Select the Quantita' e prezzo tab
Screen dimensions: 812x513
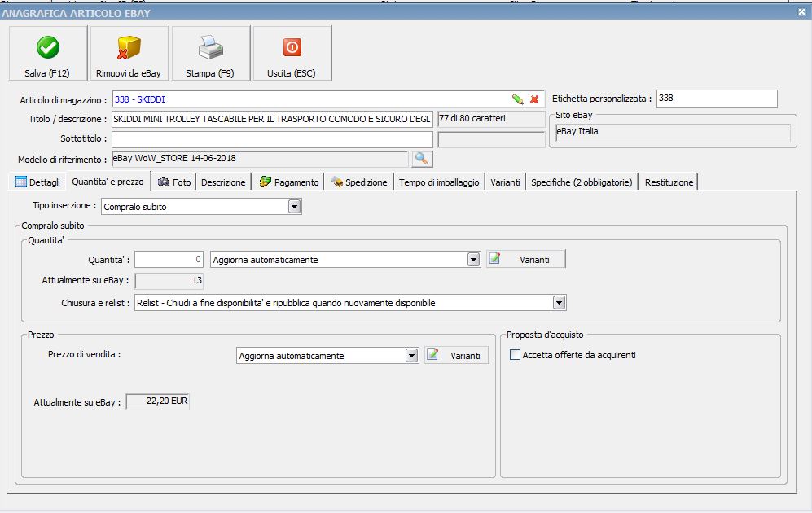tap(108, 182)
